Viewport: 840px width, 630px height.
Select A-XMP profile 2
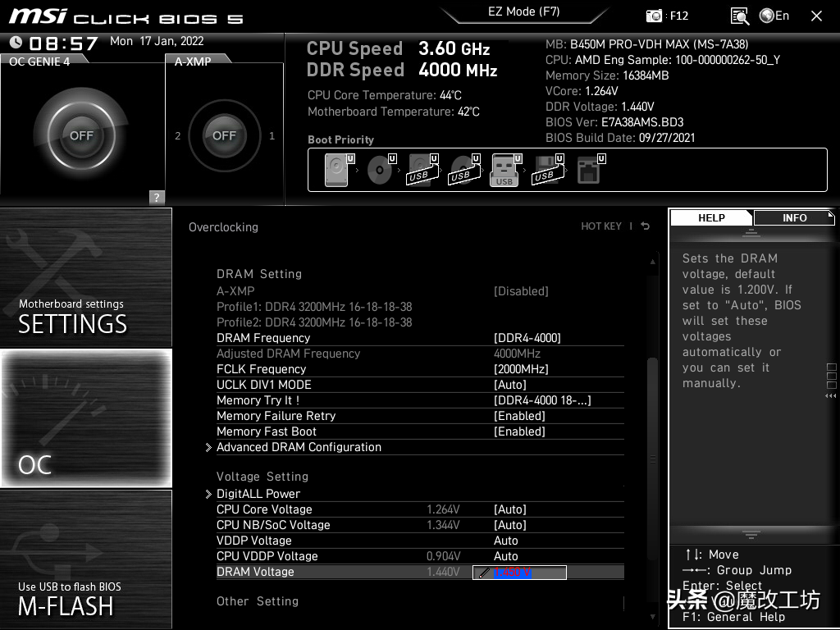tap(178, 136)
